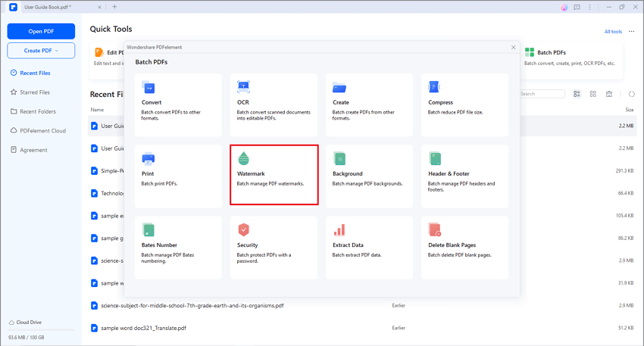This screenshot has height=346, width=644.
Task: Click the refresh icon beside view options
Action: 632,94
